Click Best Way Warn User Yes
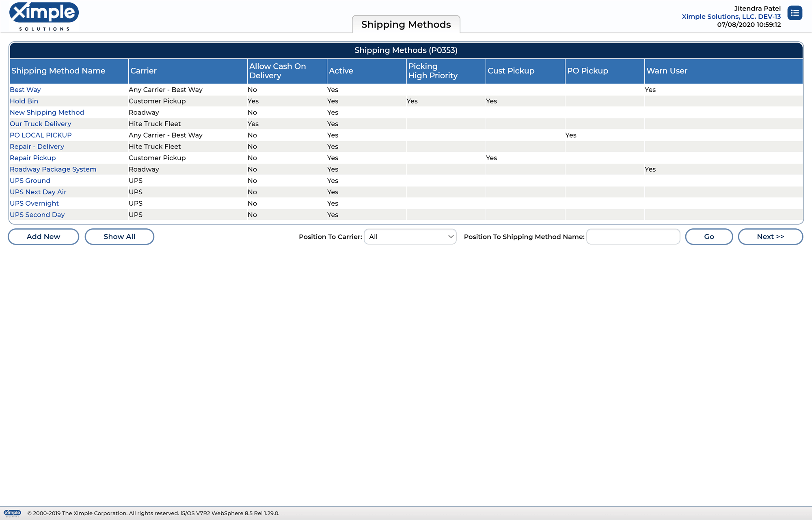Image resolution: width=812 pixels, height=520 pixels. click(x=650, y=90)
